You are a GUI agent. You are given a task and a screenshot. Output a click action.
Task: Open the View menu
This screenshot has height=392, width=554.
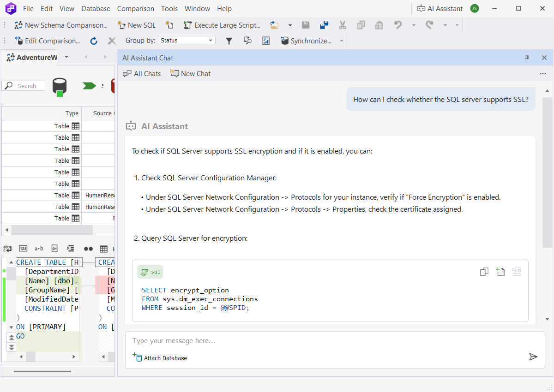(x=67, y=9)
